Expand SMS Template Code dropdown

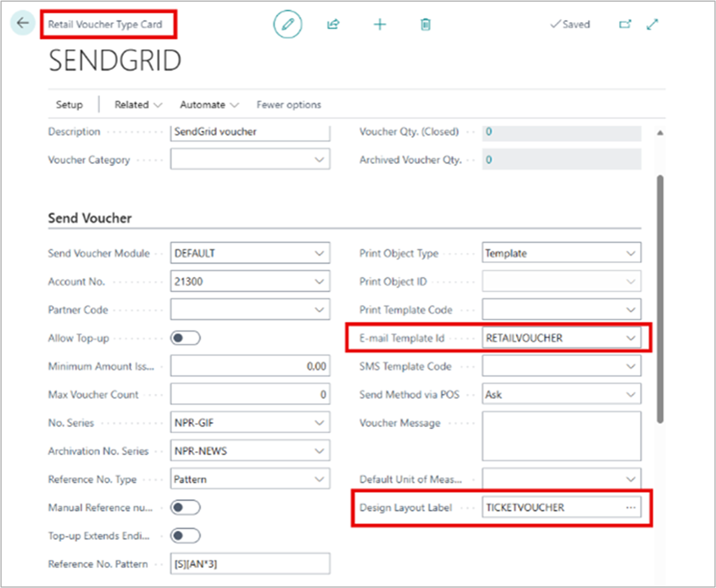tap(631, 366)
